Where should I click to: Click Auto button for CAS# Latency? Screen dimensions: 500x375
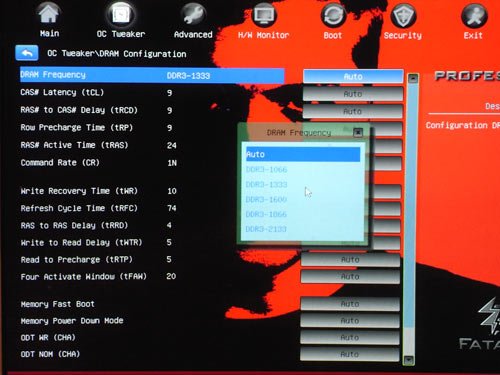pos(353,94)
